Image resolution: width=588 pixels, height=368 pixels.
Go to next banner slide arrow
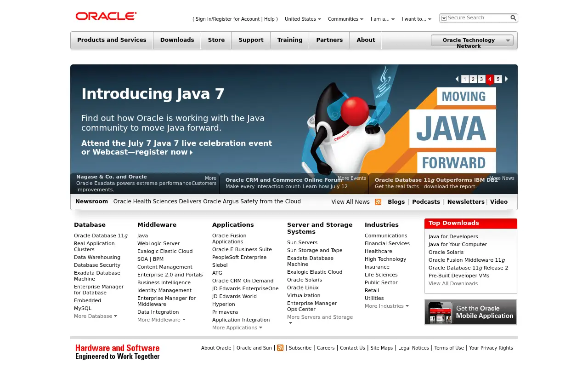[x=506, y=79]
